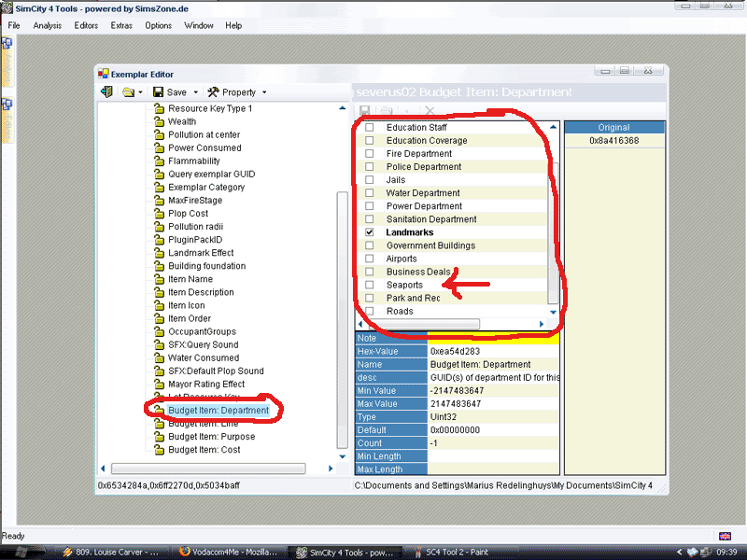Select Budget Item: Purpose in the property tree

212,437
